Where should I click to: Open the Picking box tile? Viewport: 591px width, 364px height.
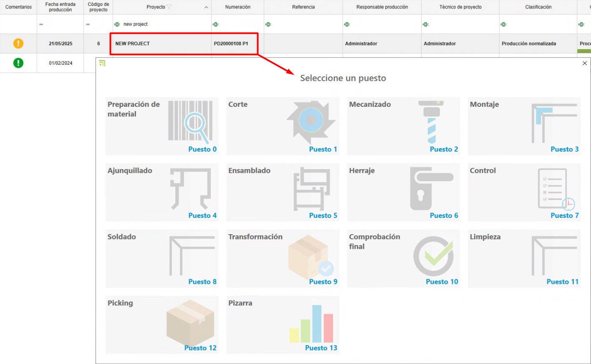162,325
